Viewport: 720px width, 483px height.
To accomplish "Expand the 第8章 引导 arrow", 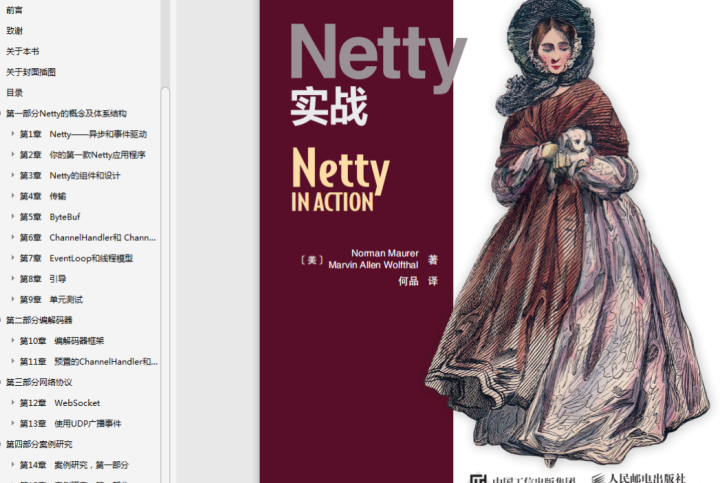I will coord(12,278).
